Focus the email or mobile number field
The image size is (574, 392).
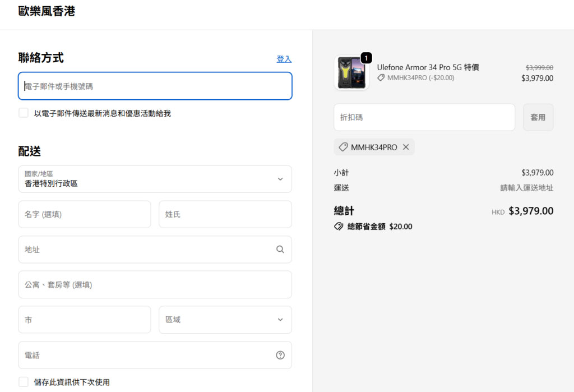pos(155,86)
